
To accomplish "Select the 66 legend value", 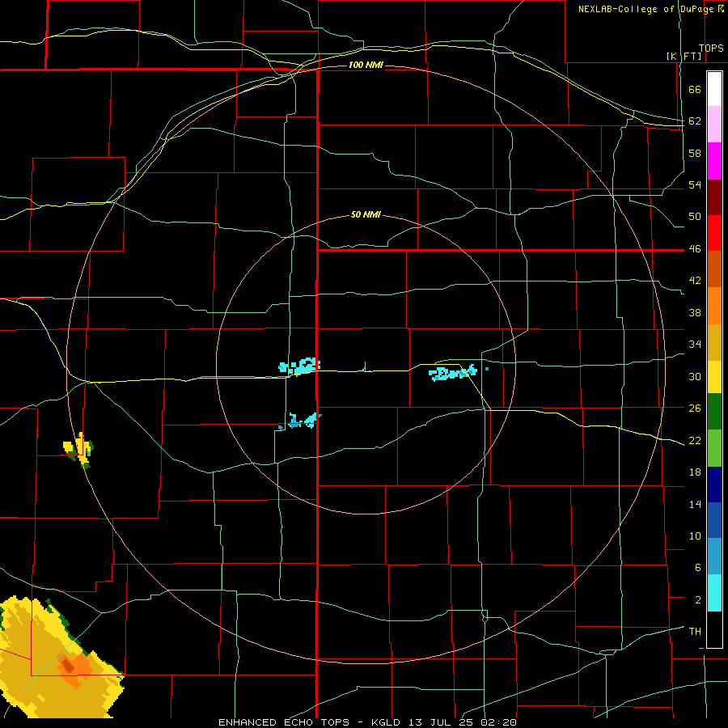I will click(x=695, y=90).
